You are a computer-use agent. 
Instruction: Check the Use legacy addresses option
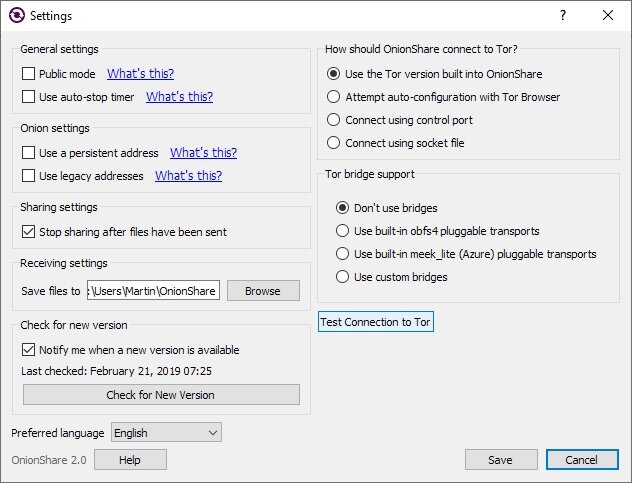tap(28, 176)
